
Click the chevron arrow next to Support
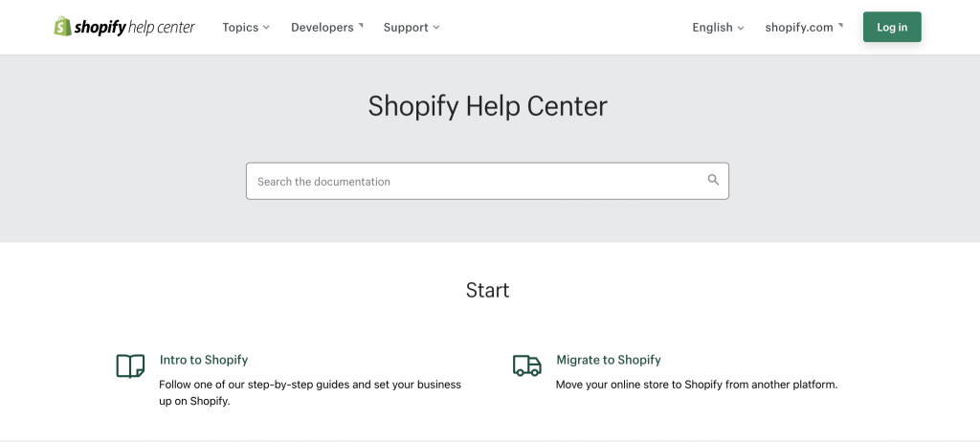click(x=436, y=28)
